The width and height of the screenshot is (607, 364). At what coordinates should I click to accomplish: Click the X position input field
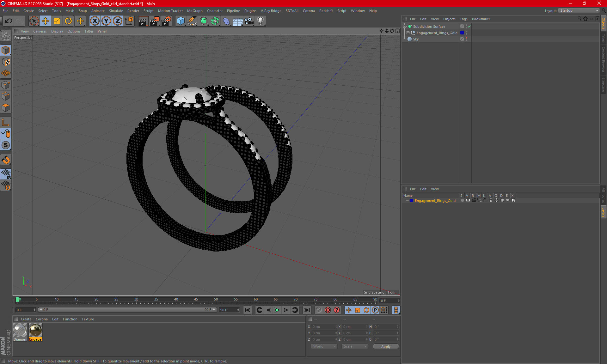324,327
